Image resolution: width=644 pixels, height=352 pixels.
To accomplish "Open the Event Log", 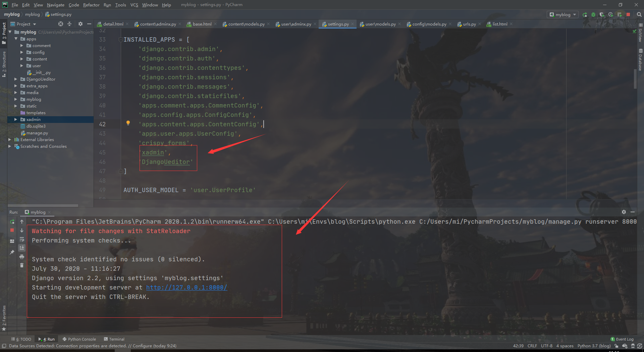I will tap(622, 339).
